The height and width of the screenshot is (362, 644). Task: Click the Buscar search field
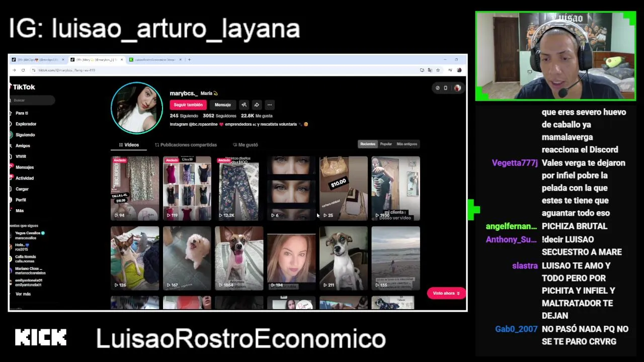click(x=32, y=100)
